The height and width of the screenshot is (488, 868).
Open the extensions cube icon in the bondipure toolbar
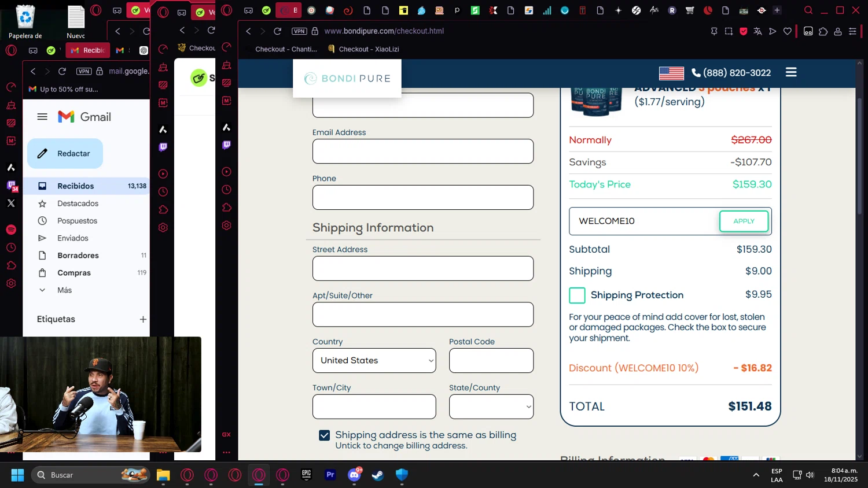click(823, 31)
